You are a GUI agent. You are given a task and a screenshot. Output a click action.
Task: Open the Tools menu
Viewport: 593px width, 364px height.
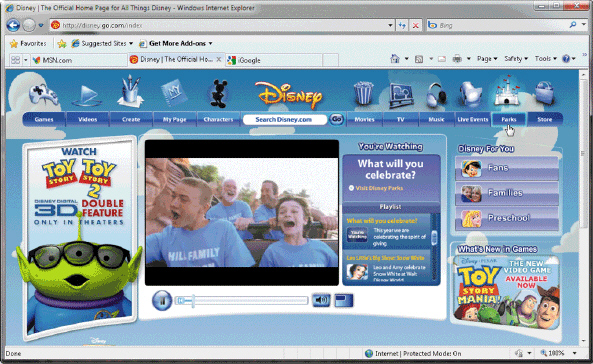pos(545,59)
